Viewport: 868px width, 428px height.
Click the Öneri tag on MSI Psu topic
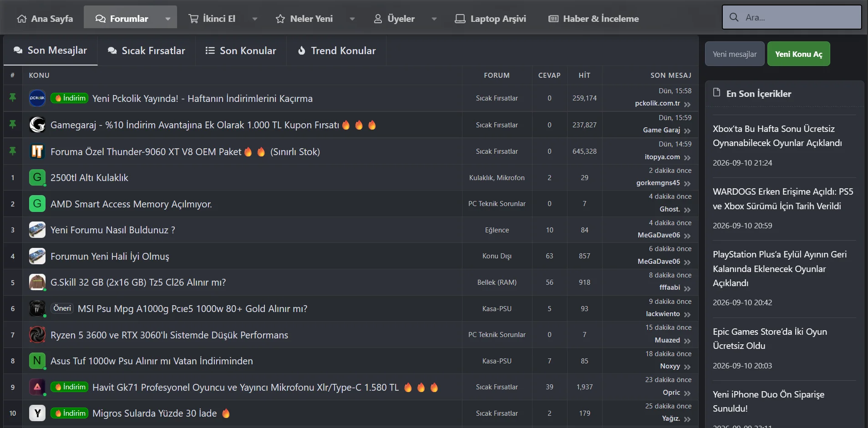(62, 308)
